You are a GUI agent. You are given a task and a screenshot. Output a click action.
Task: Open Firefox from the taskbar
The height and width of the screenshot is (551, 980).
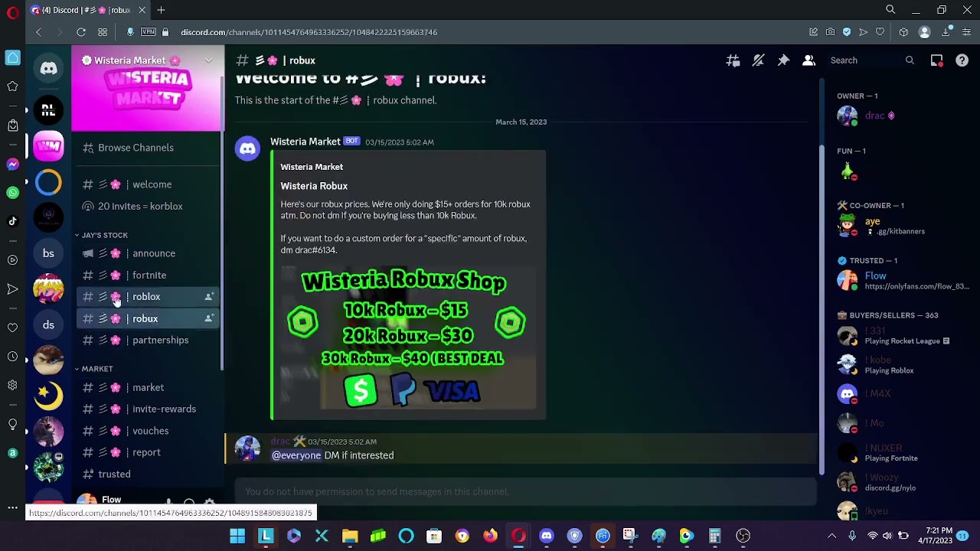click(x=490, y=536)
